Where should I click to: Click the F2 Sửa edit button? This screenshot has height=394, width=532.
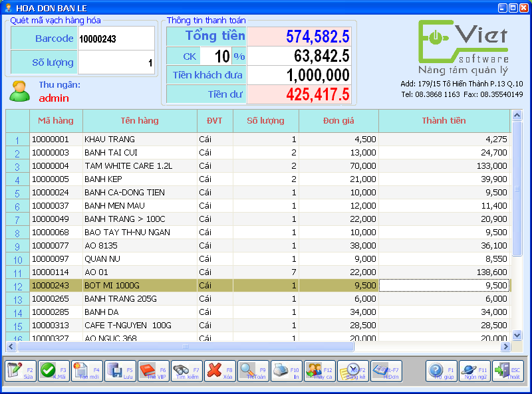click(21, 371)
